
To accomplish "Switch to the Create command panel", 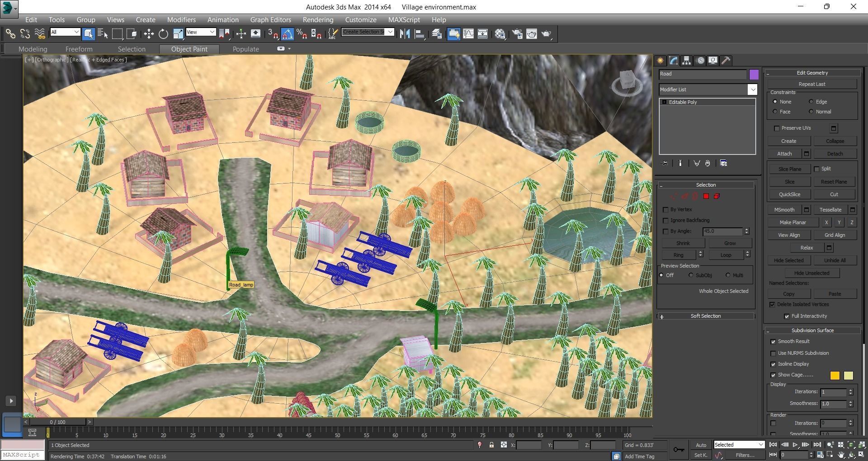I will (x=660, y=61).
